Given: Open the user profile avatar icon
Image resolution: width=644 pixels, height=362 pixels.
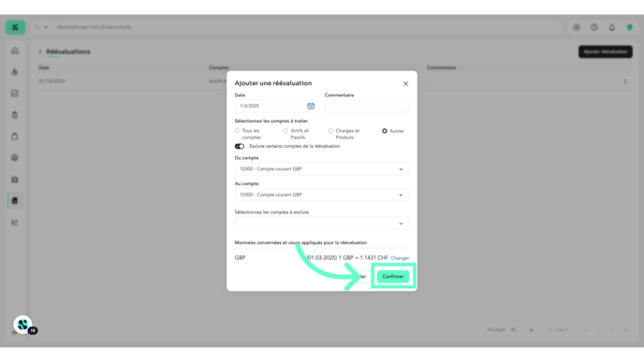Looking at the screenshot, I should (629, 27).
